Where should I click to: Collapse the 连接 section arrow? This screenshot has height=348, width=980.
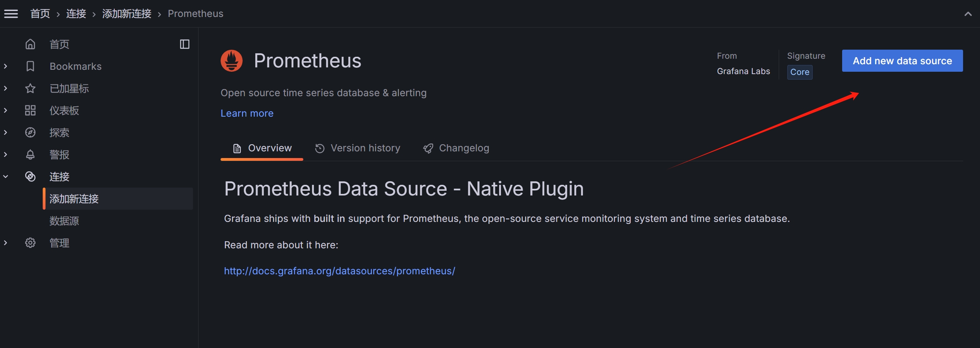point(6,177)
